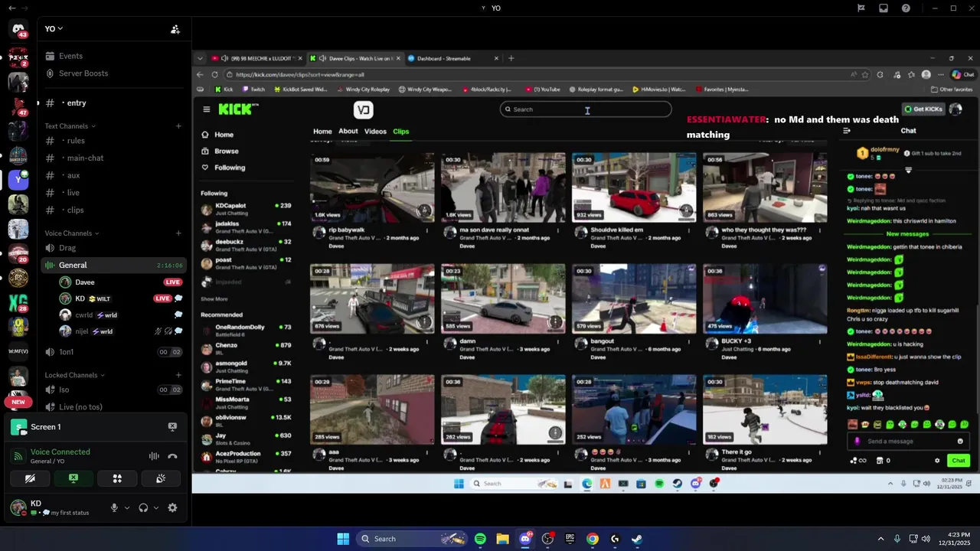Collapse the Locked Channels category
980x551 pixels.
[x=75, y=375]
